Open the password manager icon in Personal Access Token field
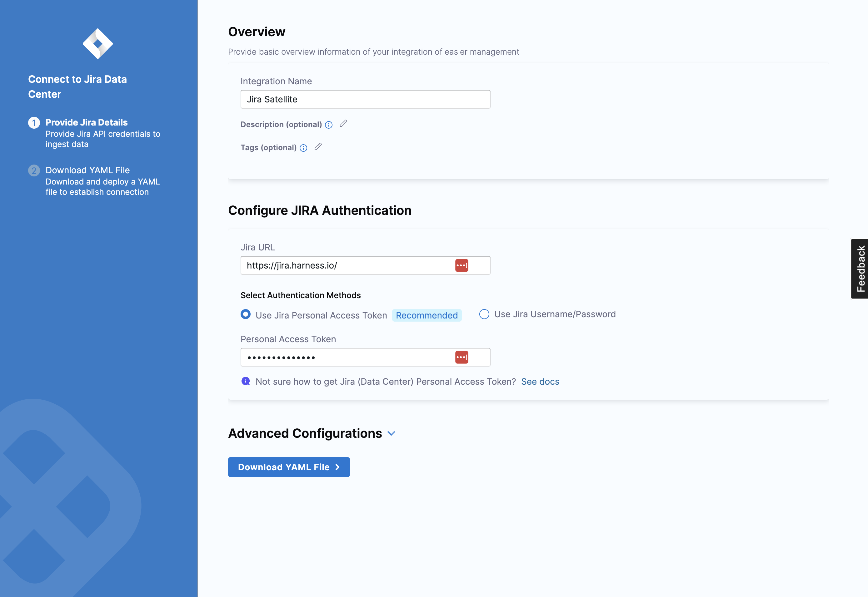Screen dimensions: 868x597 (462, 357)
